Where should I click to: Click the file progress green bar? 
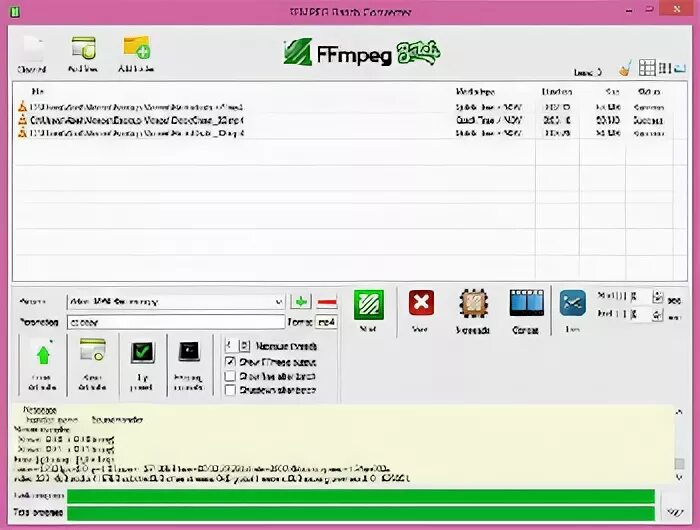[361, 496]
